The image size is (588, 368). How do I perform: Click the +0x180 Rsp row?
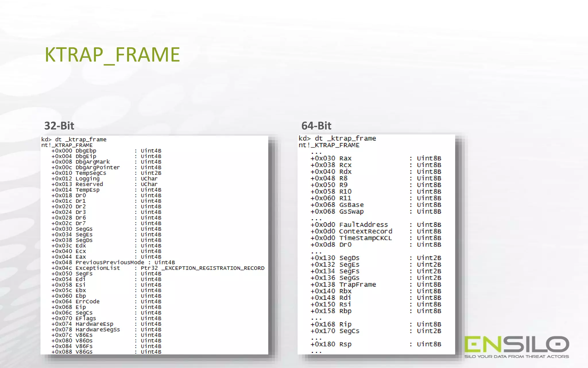(x=376, y=344)
